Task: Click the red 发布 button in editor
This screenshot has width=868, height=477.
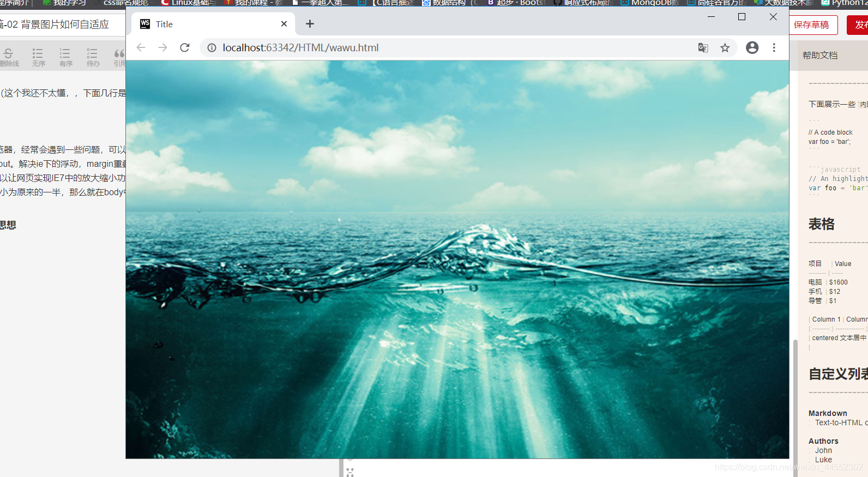Action: click(x=858, y=25)
